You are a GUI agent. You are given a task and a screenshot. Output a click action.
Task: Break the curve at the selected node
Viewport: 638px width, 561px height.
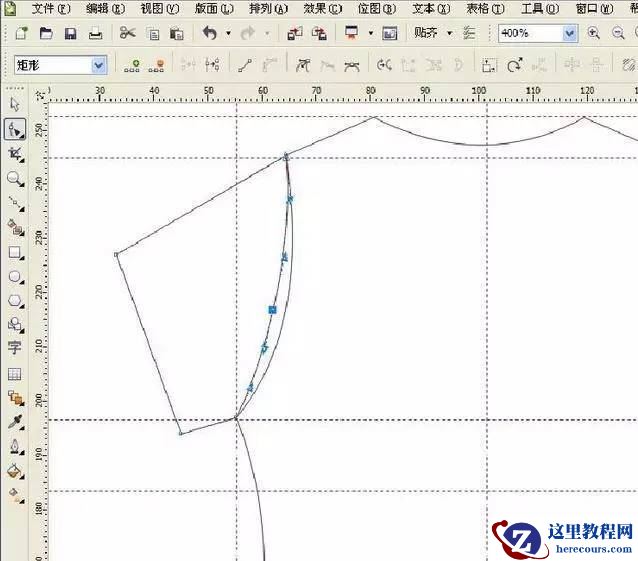(212, 65)
